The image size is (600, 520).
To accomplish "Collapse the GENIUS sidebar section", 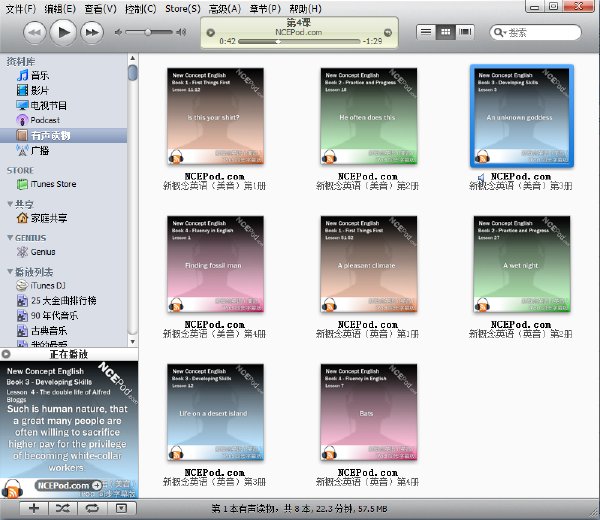I will pyautogui.click(x=10, y=238).
